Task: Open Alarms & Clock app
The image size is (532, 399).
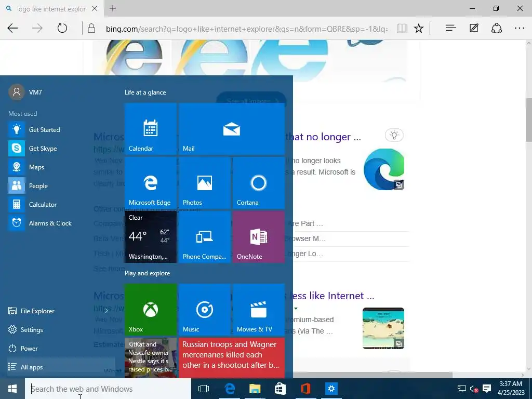Action: [x=61, y=223]
